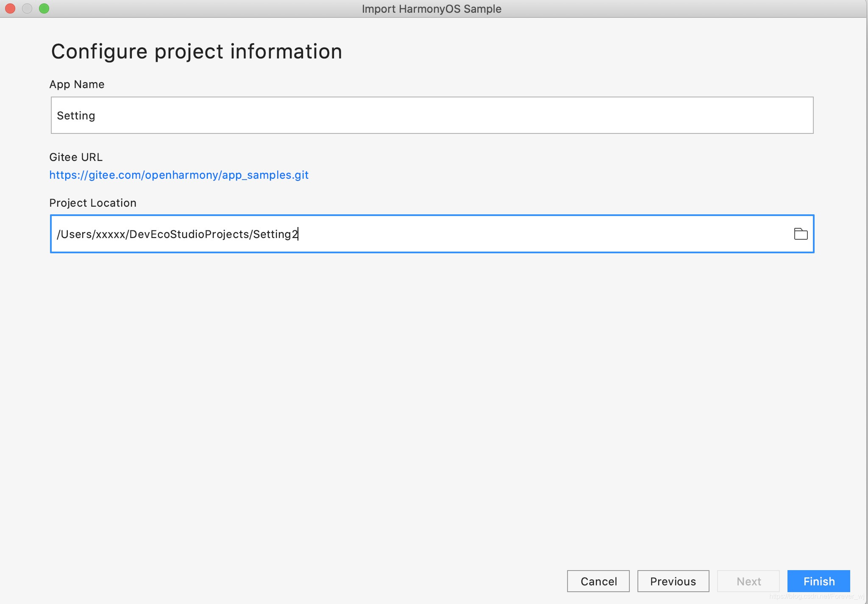Click the Finish button
The width and height of the screenshot is (868, 604).
pyautogui.click(x=818, y=581)
